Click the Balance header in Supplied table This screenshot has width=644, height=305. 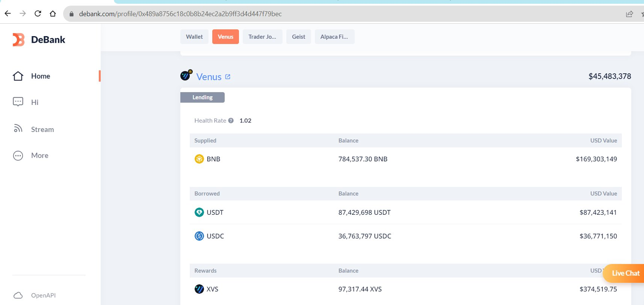pyautogui.click(x=348, y=141)
